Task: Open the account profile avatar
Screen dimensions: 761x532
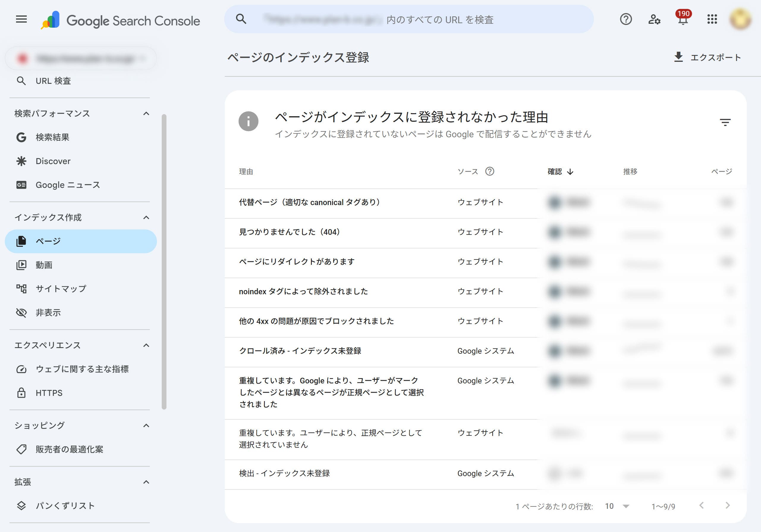Action: (x=740, y=19)
